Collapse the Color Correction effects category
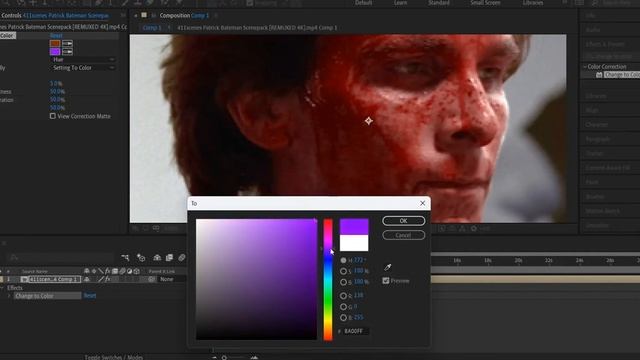Screen dimensions: 640x360 point(585,67)
